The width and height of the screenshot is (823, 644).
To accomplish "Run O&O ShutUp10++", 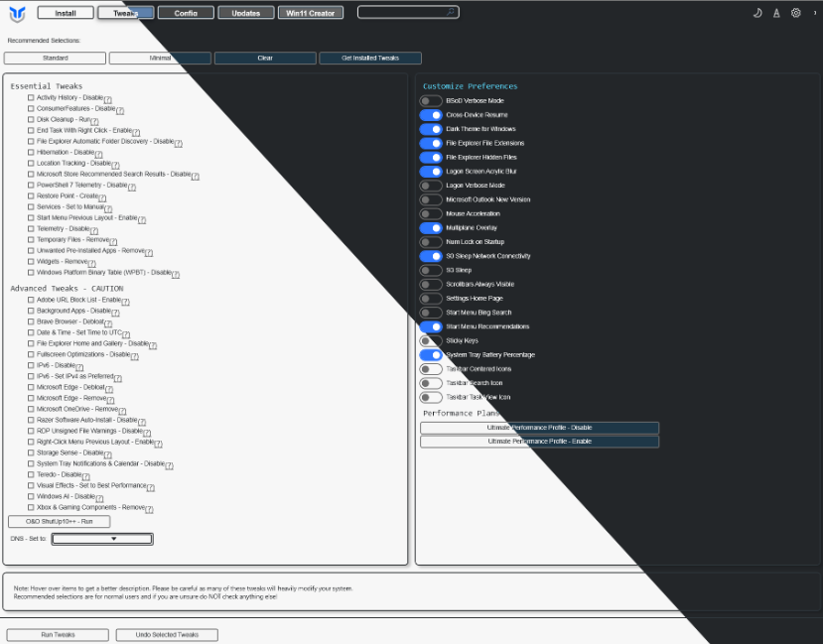I will pyautogui.click(x=60, y=522).
